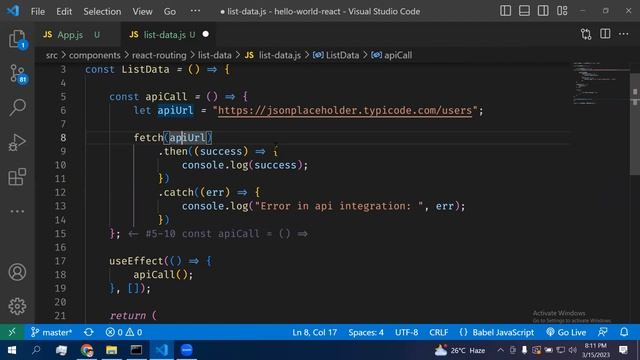Image resolution: width=640 pixels, height=360 pixels.
Task: Open the blue Zoom app in taskbar
Action: point(187,350)
